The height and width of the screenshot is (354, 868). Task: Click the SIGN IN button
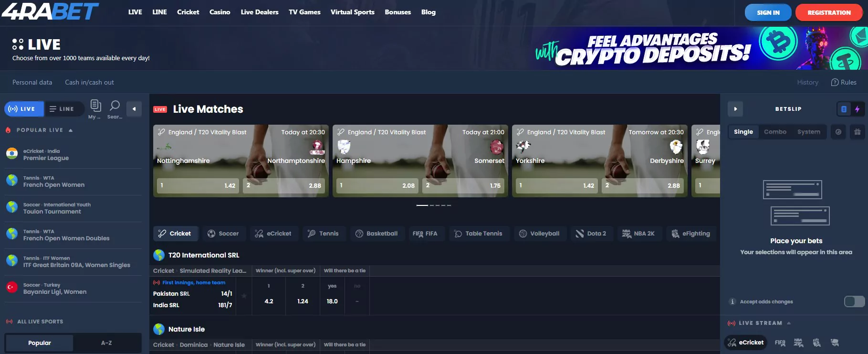point(768,12)
